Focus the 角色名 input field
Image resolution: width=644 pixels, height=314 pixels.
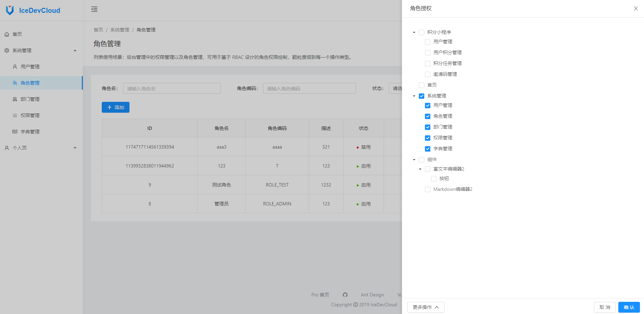(172, 88)
